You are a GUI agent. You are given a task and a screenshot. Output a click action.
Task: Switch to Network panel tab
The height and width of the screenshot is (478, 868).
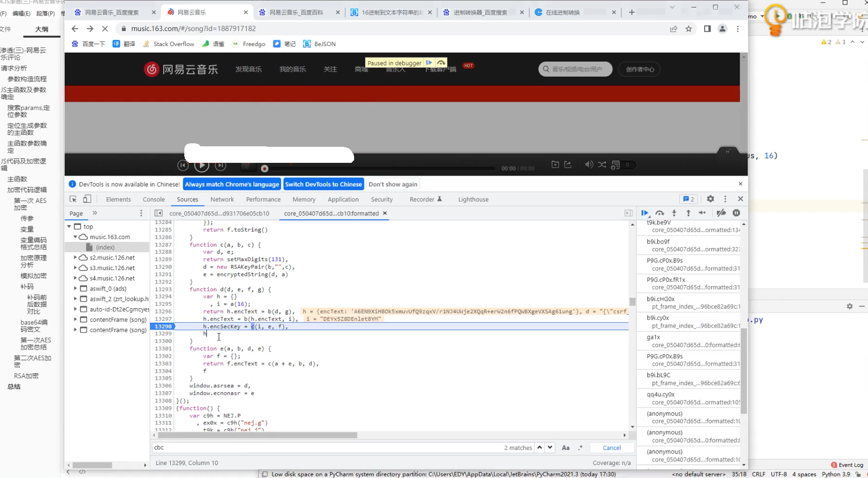coord(222,199)
